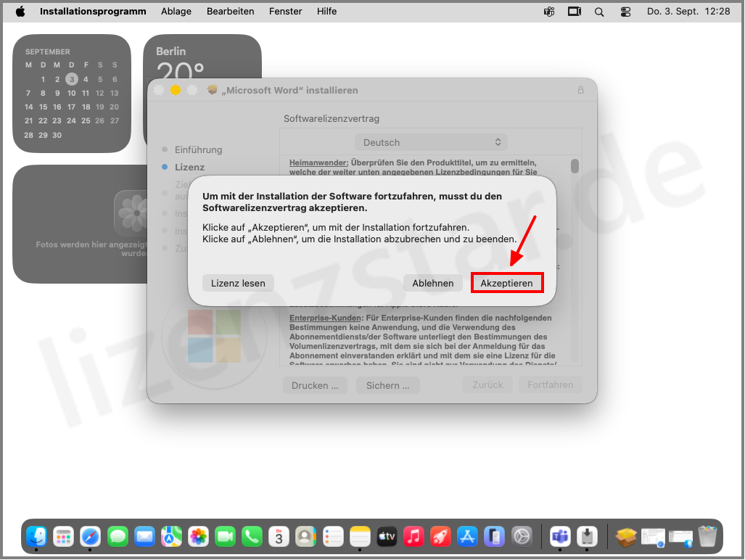
Task: Launch FaceTime from the dock
Action: (225, 537)
